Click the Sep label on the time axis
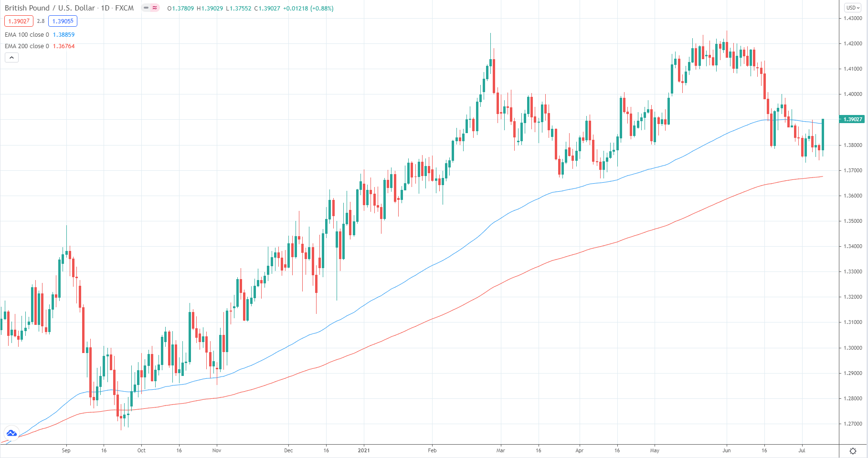The image size is (868, 458). click(66, 450)
